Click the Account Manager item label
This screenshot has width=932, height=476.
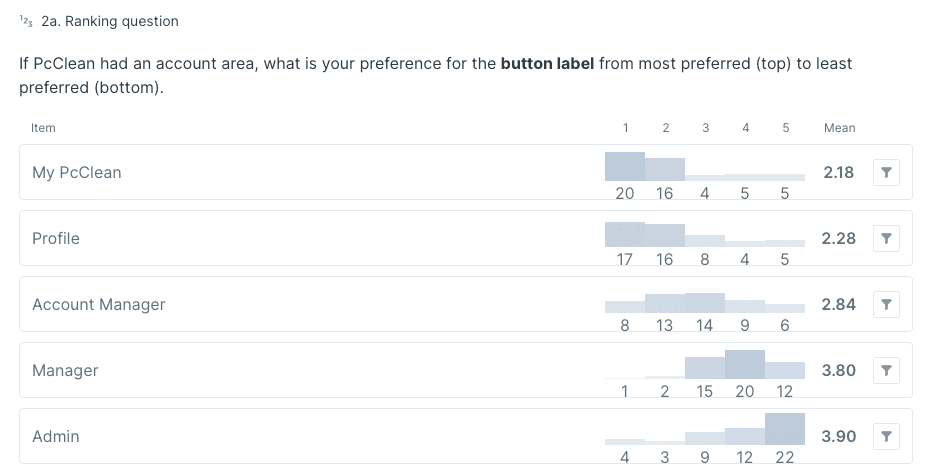coord(99,304)
